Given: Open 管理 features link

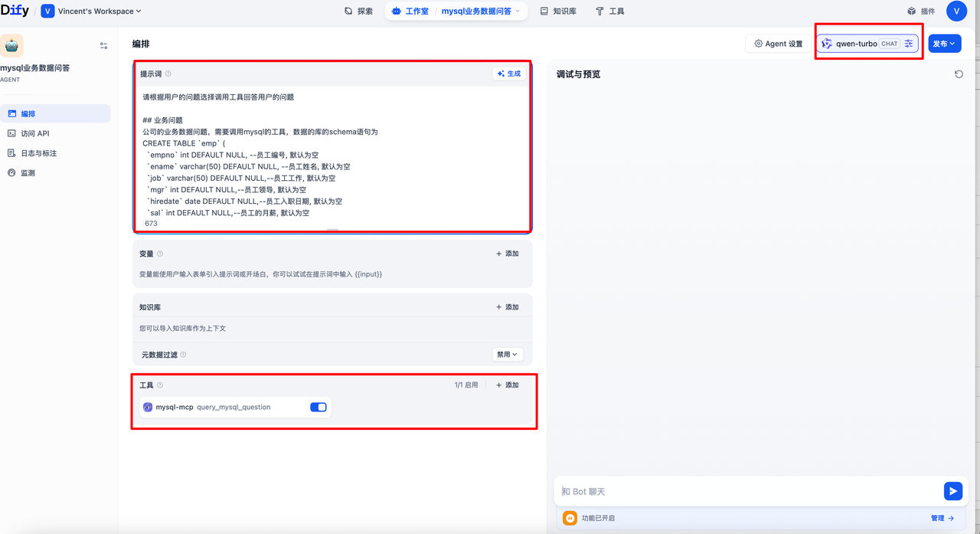Looking at the screenshot, I should (x=942, y=518).
